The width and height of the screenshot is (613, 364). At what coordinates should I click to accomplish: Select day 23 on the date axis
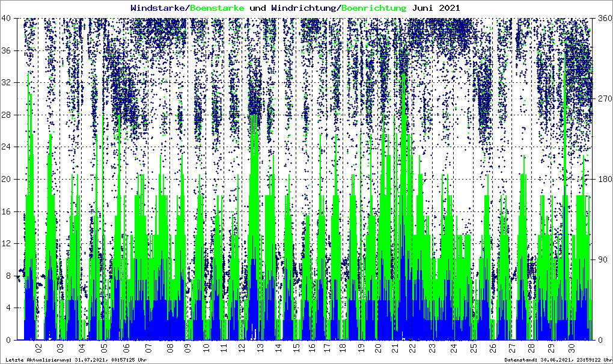point(432,348)
